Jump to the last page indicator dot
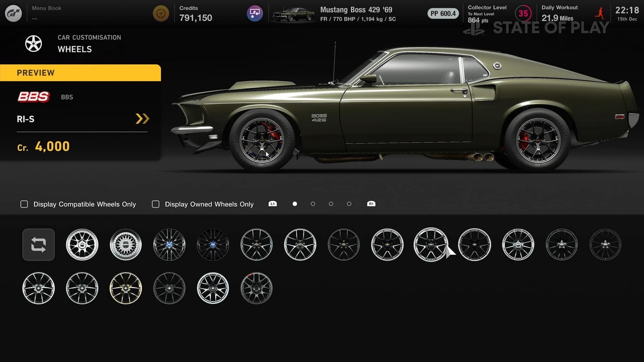Image resolution: width=644 pixels, height=362 pixels. (x=349, y=204)
